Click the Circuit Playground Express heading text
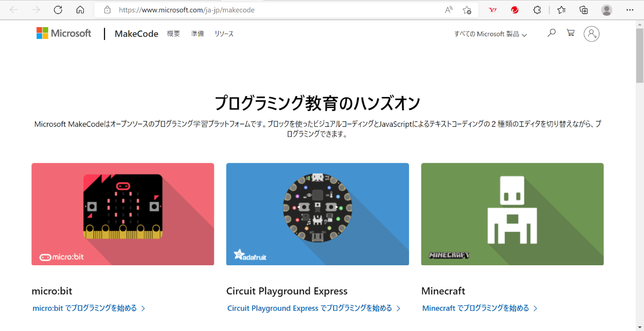The image size is (644, 331). [x=287, y=291]
